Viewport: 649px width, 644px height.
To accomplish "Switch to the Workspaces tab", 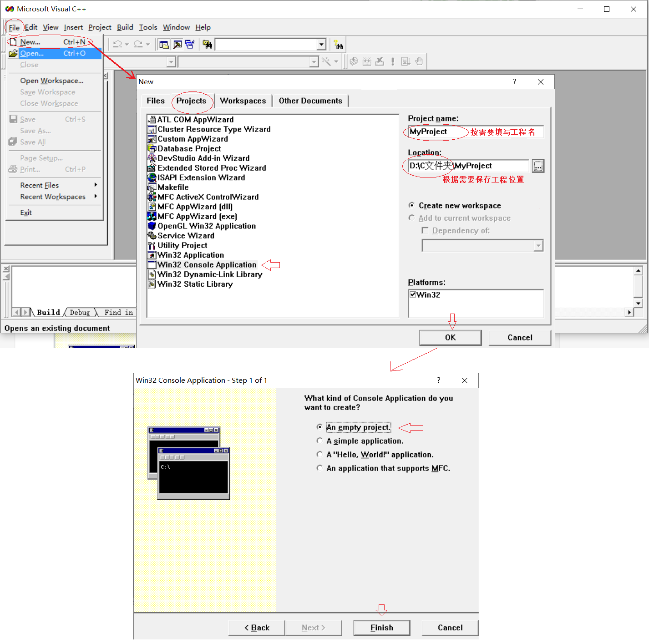I will (243, 101).
